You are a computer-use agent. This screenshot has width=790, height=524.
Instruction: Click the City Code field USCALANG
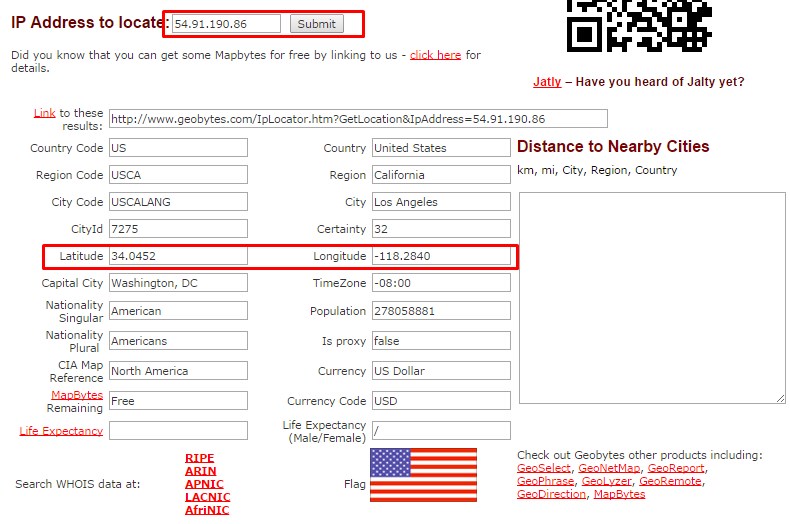(x=178, y=202)
